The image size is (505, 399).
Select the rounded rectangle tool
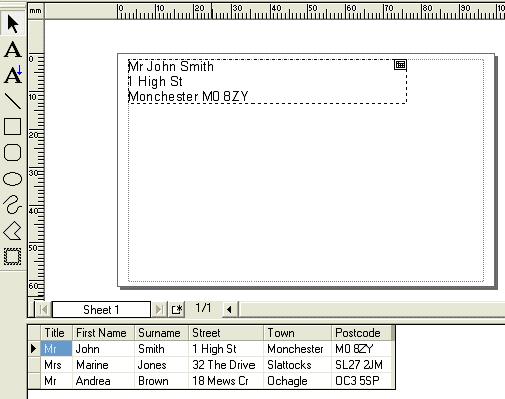(x=13, y=153)
